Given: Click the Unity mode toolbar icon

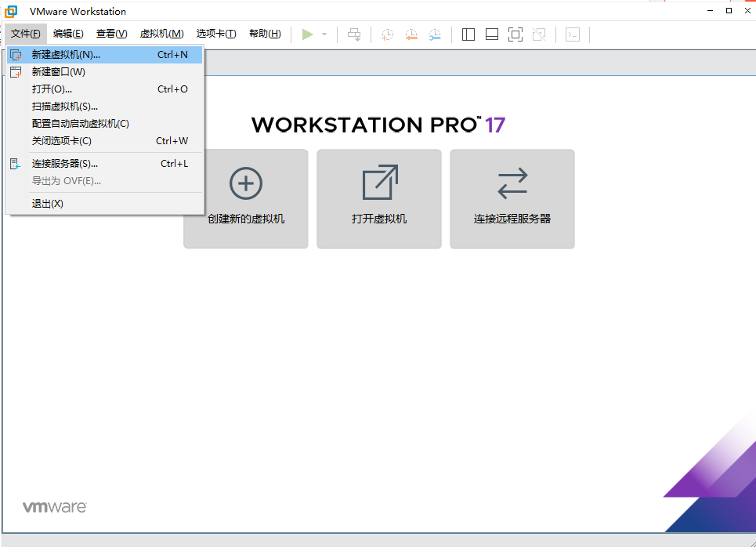Looking at the screenshot, I should point(539,34).
